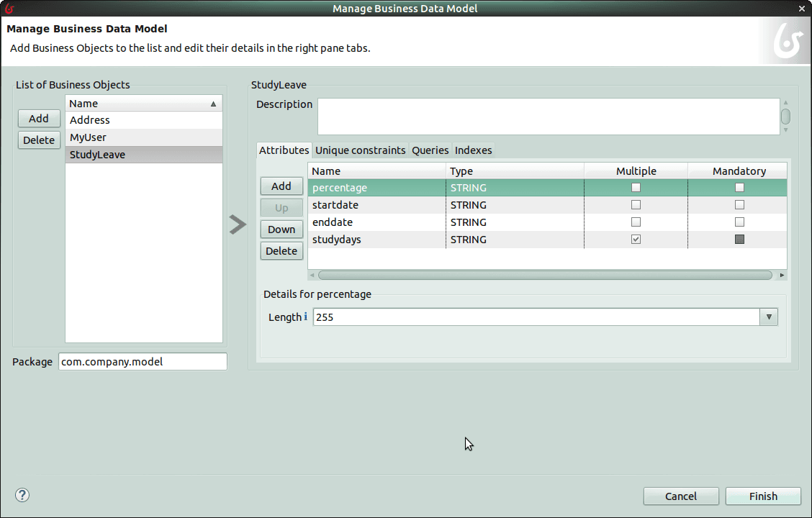This screenshot has width=812, height=518.
Task: Click the Bonita watermark in the header
Action: 786,41
